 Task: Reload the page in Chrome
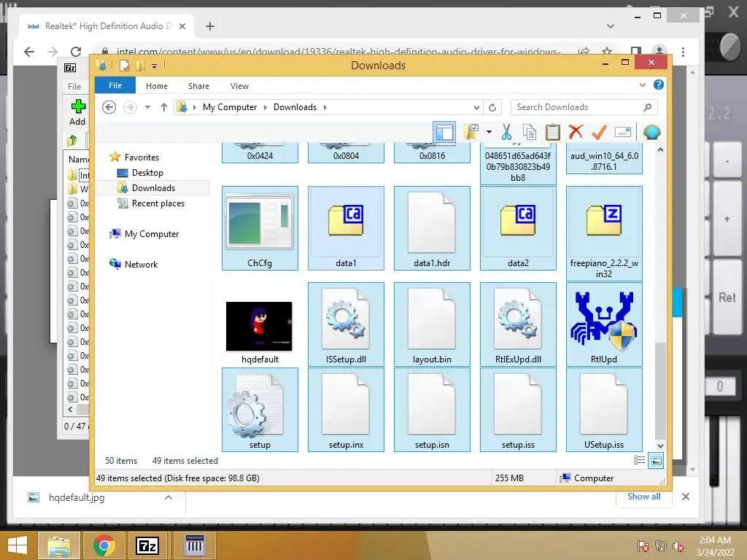coord(76,52)
